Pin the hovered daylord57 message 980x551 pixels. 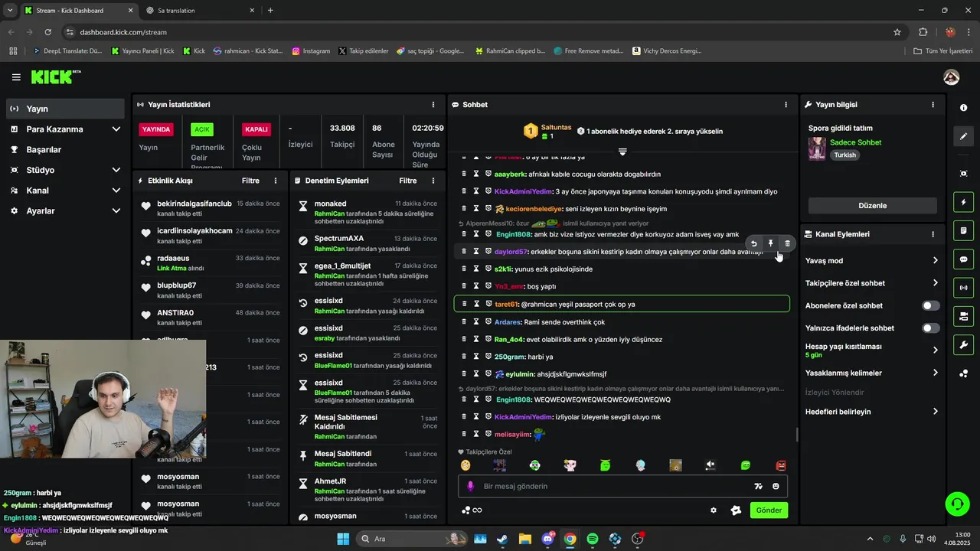(771, 243)
